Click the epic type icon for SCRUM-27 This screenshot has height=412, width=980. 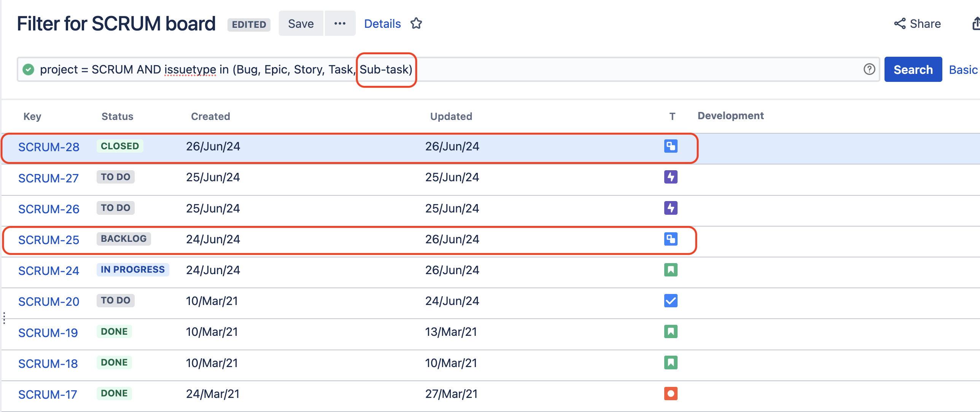pos(670,177)
